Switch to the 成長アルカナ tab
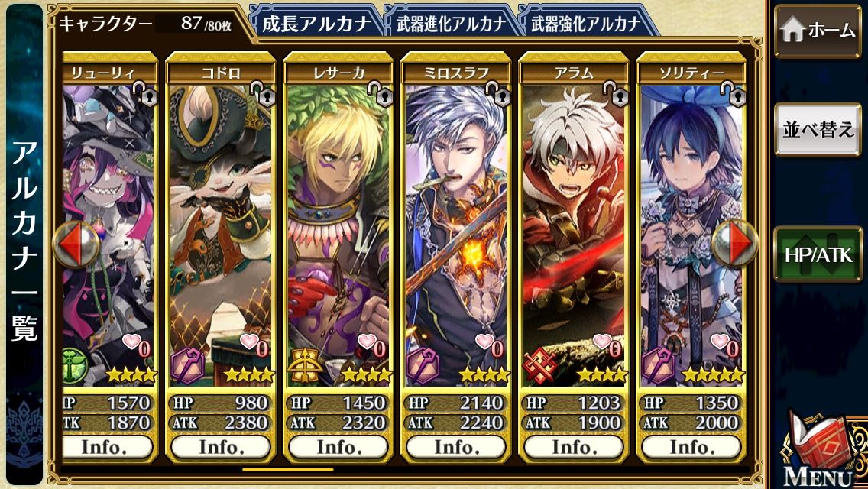 (316, 23)
